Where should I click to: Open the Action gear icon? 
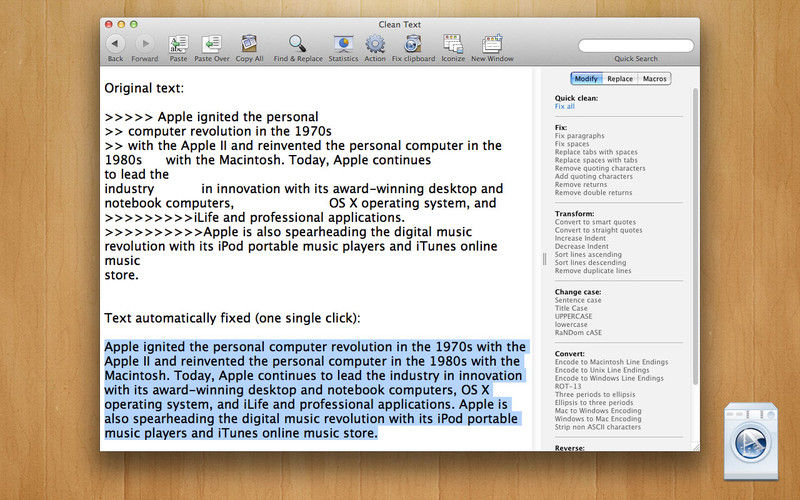(x=375, y=44)
